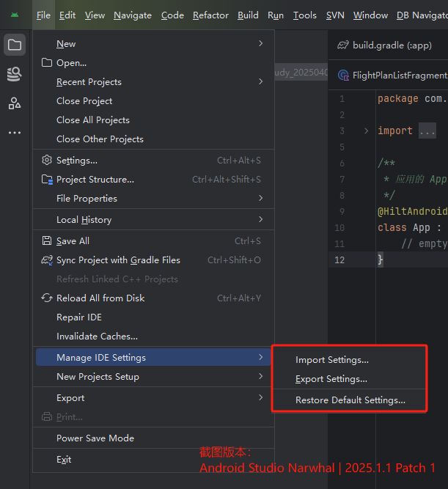Choose Export Settings... from submenu
Screen dimensions: 448x489
point(350,379)
